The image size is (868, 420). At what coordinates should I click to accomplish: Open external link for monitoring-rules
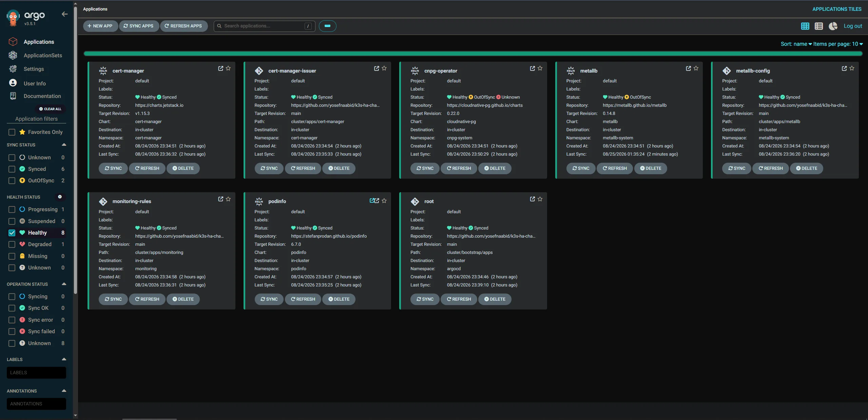[220, 199]
